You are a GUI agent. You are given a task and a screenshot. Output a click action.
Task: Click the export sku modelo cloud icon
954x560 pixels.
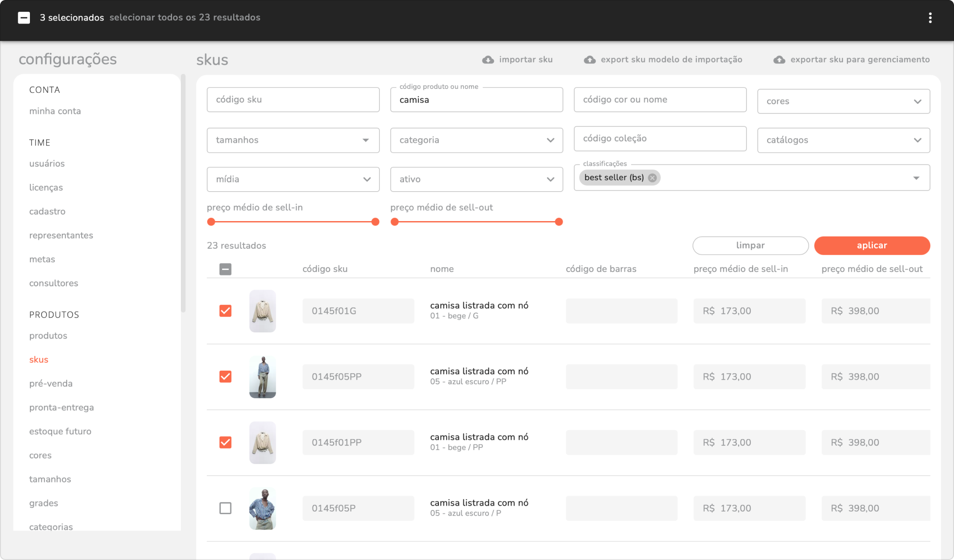click(589, 60)
